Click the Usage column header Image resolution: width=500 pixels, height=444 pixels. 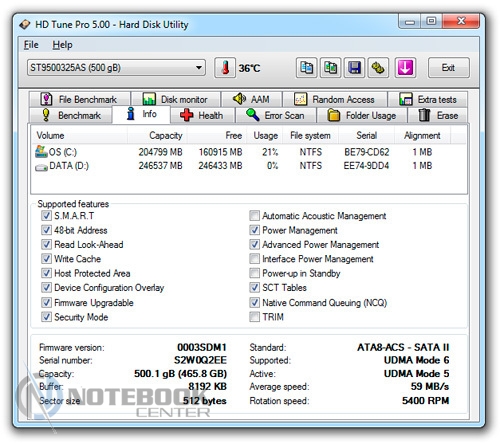coord(266,135)
